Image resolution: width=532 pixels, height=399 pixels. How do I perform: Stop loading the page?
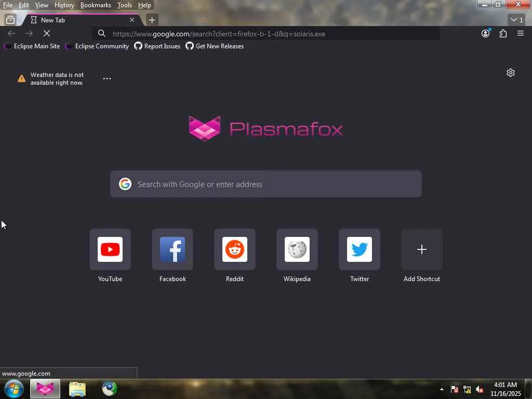tap(47, 33)
